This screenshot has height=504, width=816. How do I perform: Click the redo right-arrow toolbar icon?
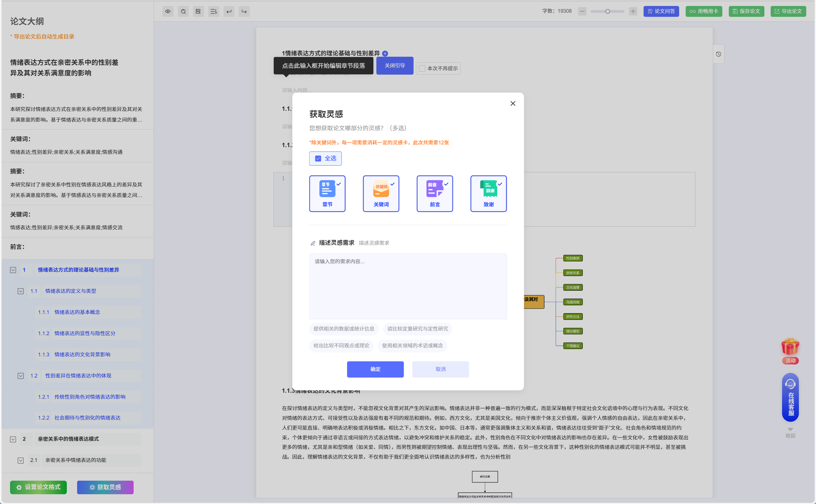pos(244,11)
